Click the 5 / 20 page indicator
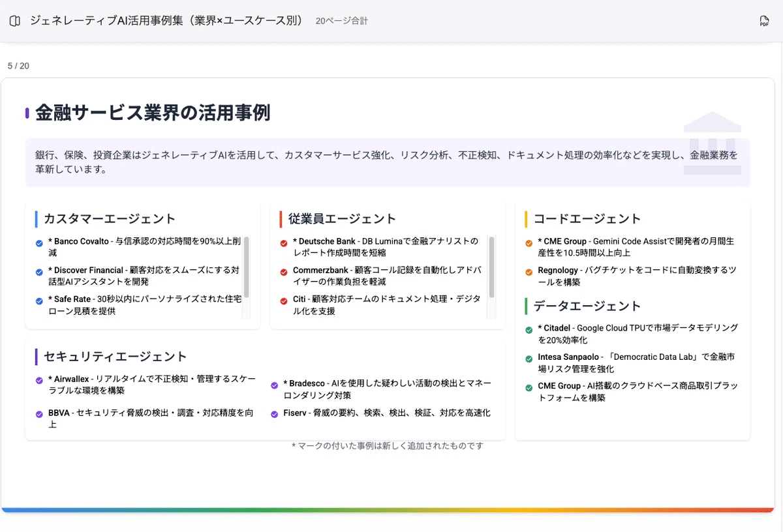Screen dimensions: 783x532 [x=18, y=66]
